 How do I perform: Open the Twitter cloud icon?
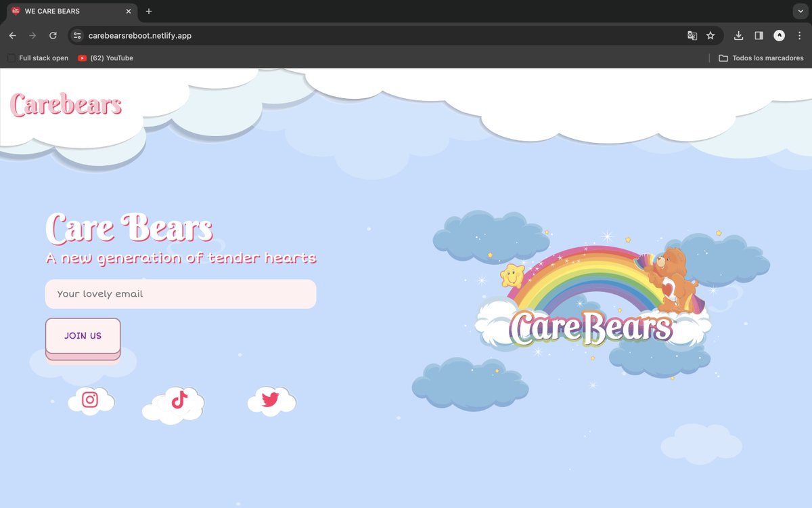point(271,400)
